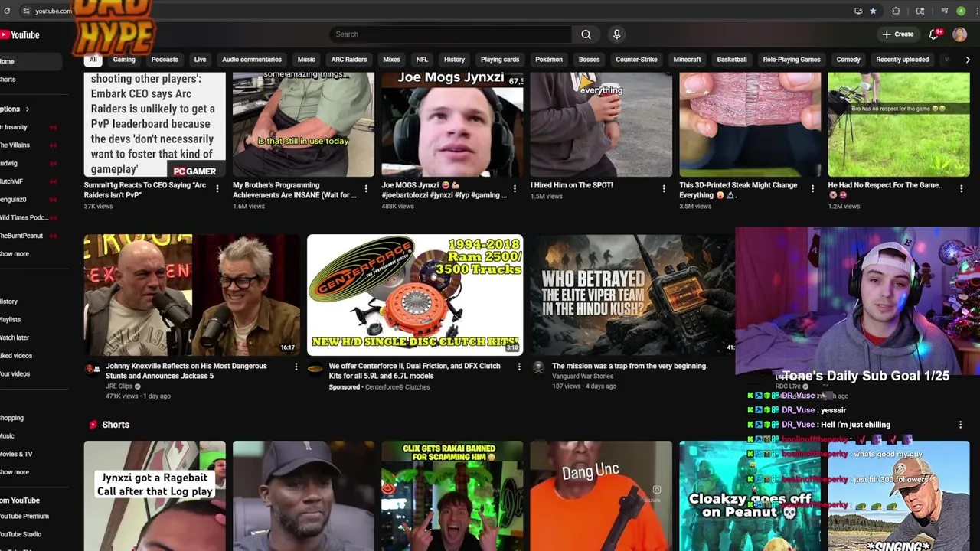The image size is (980, 551).
Task: Open the Summit1g PC Gamer article thumbnail
Action: pyautogui.click(x=155, y=126)
